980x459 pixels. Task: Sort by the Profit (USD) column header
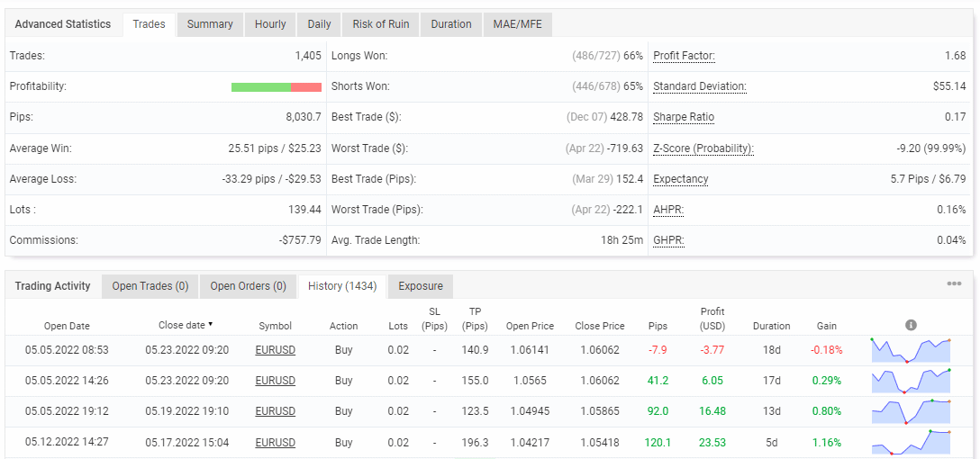712,319
